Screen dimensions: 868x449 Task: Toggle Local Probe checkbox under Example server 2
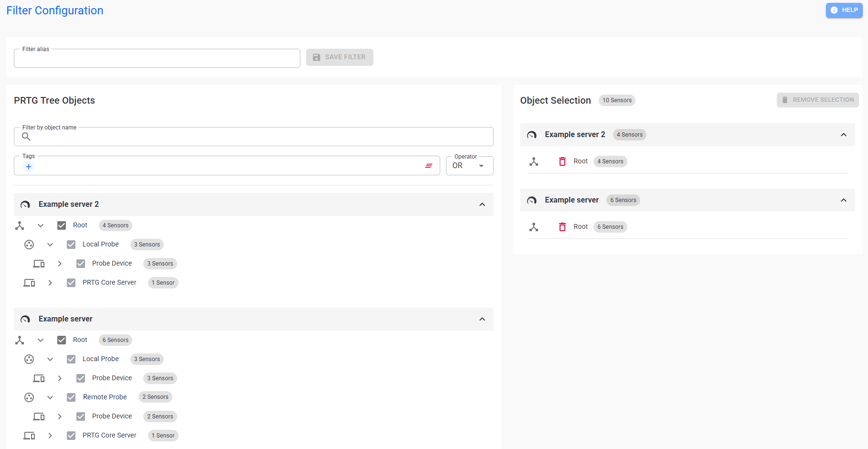coord(71,245)
